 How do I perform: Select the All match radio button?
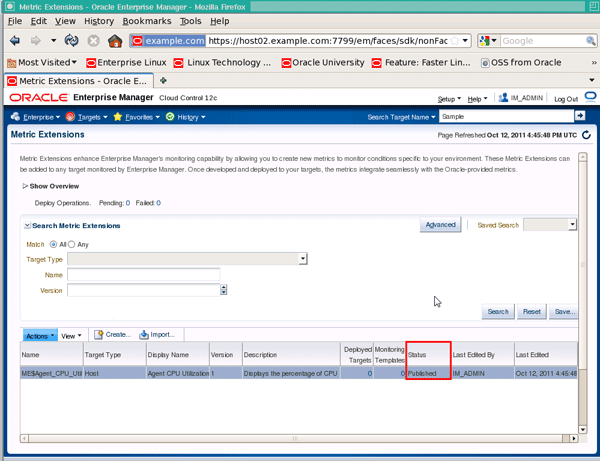coord(53,244)
